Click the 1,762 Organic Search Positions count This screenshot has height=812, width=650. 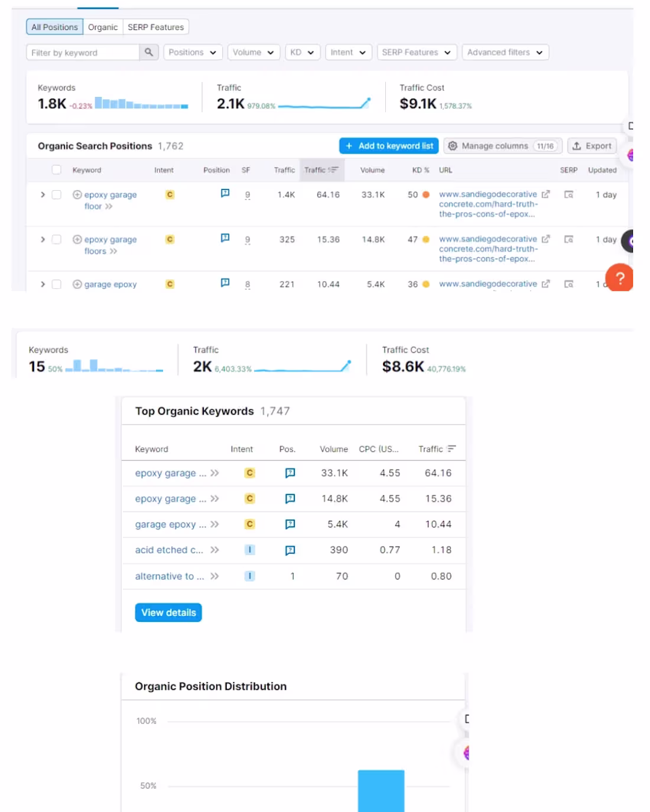click(x=171, y=146)
